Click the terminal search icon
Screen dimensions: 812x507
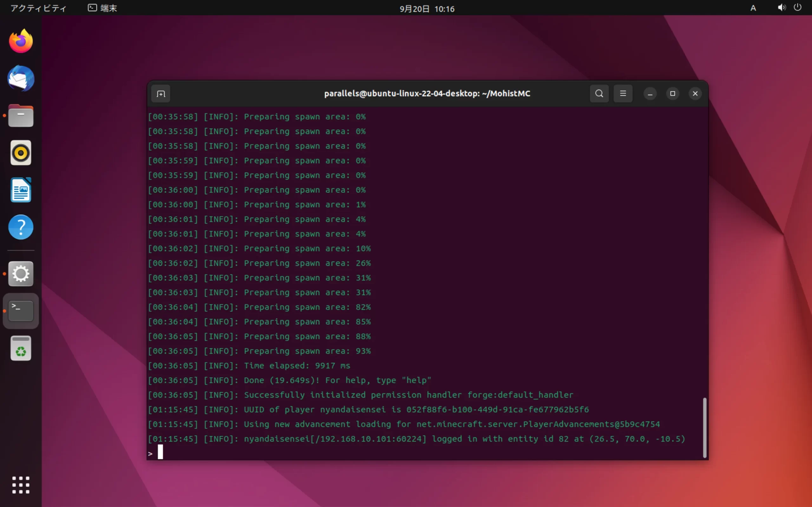[x=599, y=93]
